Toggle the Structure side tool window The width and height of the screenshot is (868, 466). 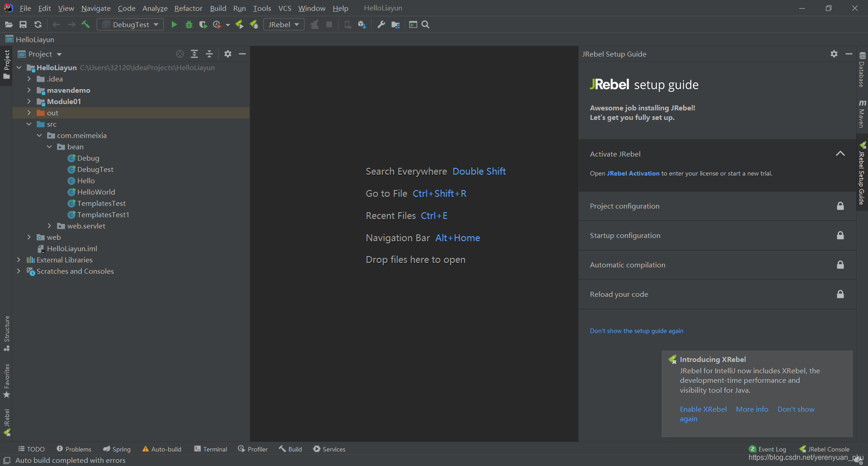(x=6, y=333)
